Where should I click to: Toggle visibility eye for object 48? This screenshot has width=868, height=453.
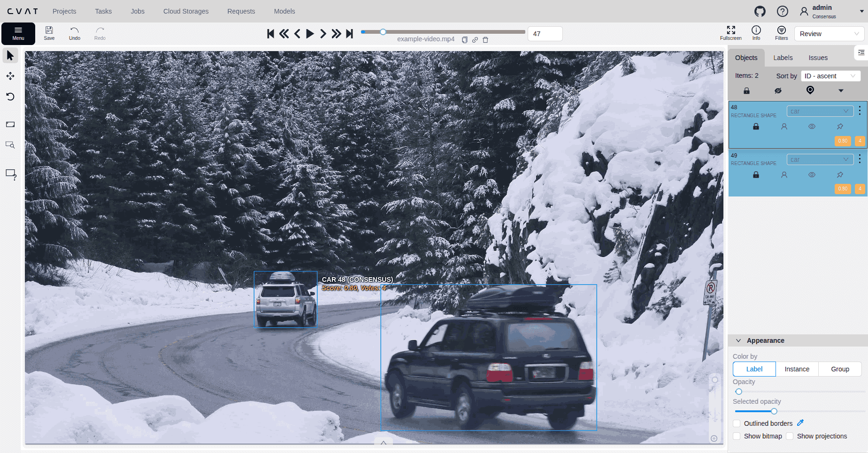(x=812, y=127)
